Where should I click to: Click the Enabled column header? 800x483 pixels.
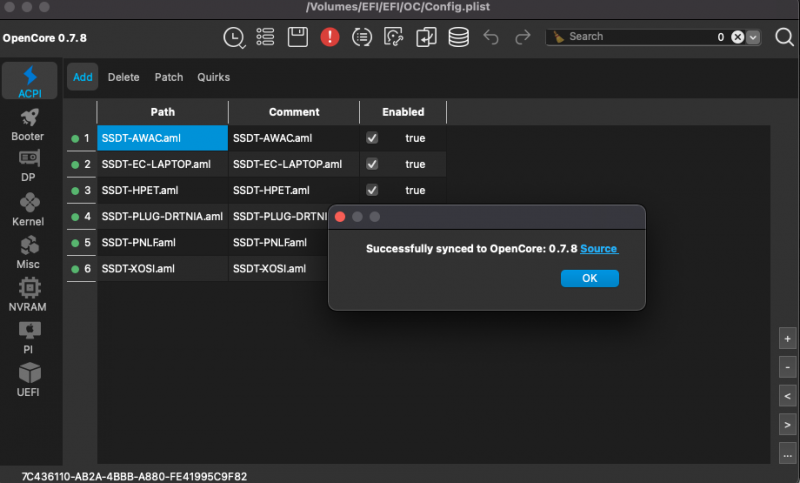(403, 112)
